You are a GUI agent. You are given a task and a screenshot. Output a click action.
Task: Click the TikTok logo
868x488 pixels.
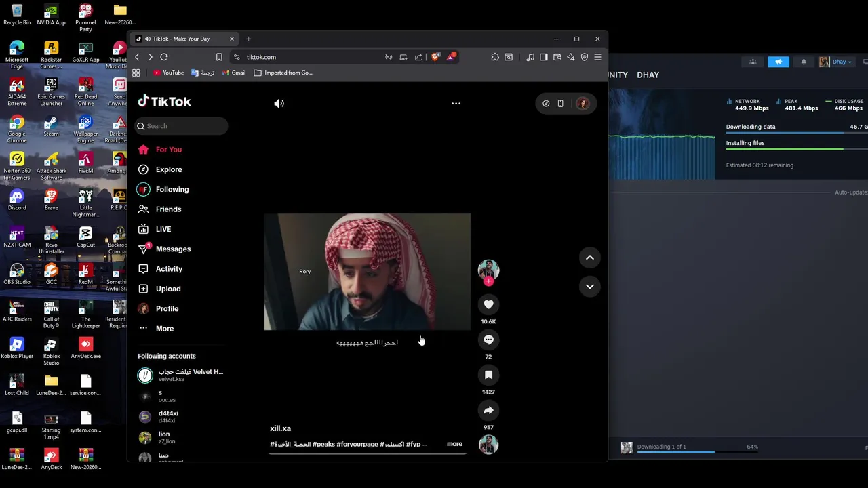165,102
